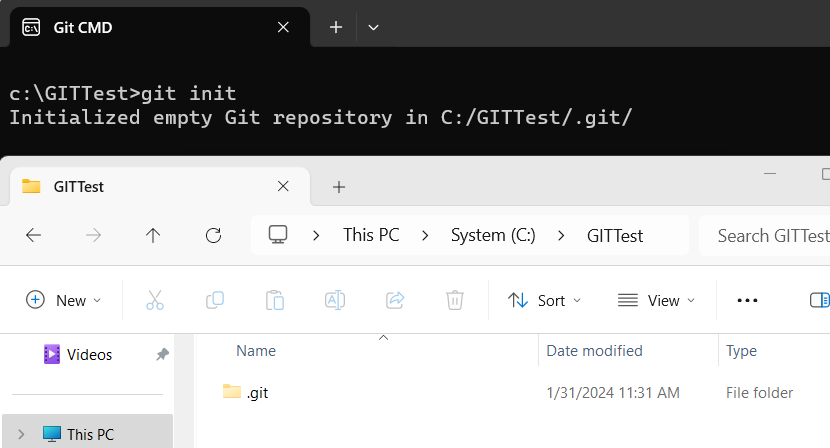Click the Search GITTest input field
Viewport: 830px width, 448px height.
[765, 235]
